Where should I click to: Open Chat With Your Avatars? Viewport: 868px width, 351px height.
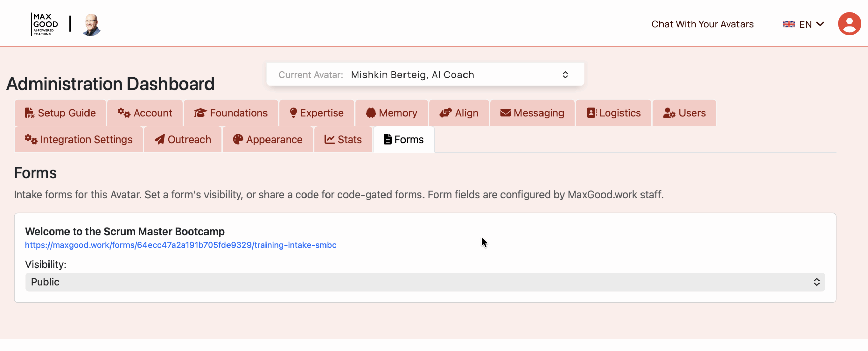click(702, 24)
